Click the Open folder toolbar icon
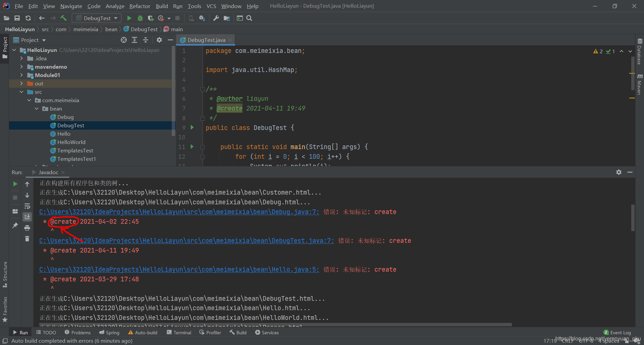 tap(6, 18)
